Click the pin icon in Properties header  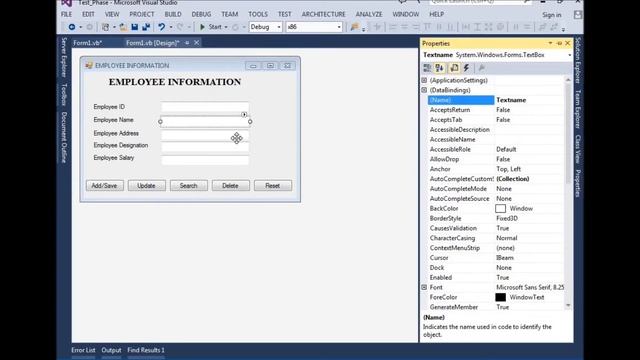[x=559, y=43]
